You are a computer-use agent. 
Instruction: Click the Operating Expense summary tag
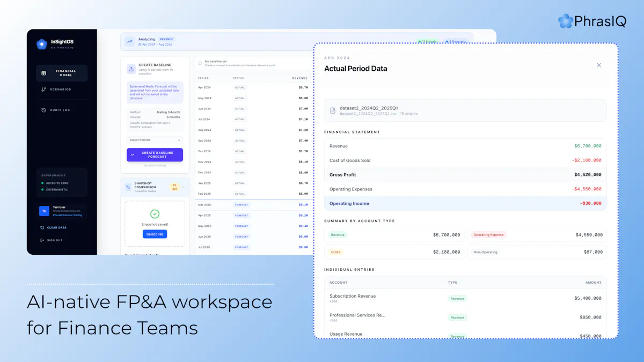pos(488,235)
